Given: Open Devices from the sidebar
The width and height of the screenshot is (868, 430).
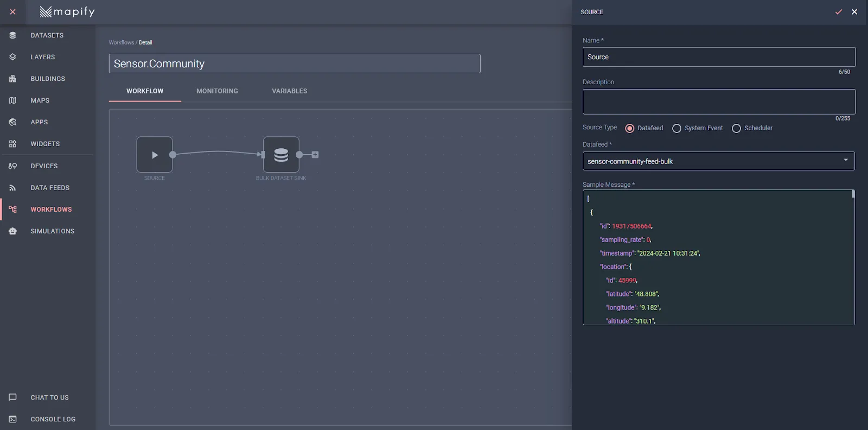Looking at the screenshot, I should point(44,166).
